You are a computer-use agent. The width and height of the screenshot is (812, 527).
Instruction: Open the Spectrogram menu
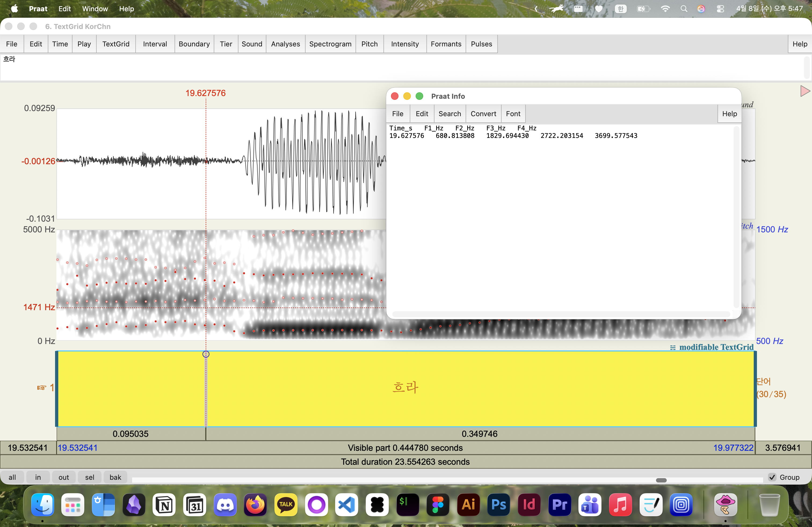(330, 44)
